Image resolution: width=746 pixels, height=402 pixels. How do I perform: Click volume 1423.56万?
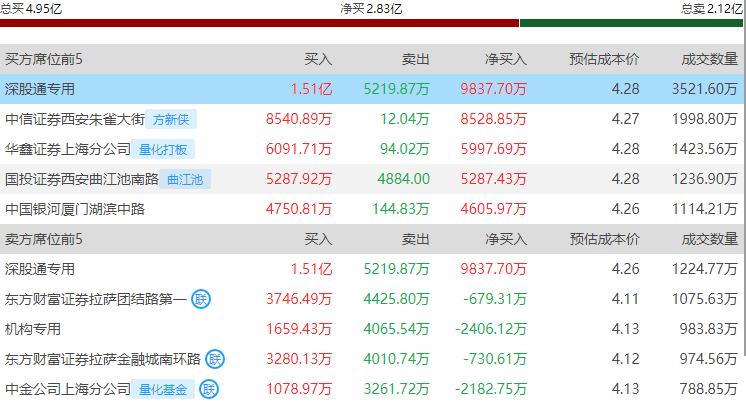pos(705,149)
